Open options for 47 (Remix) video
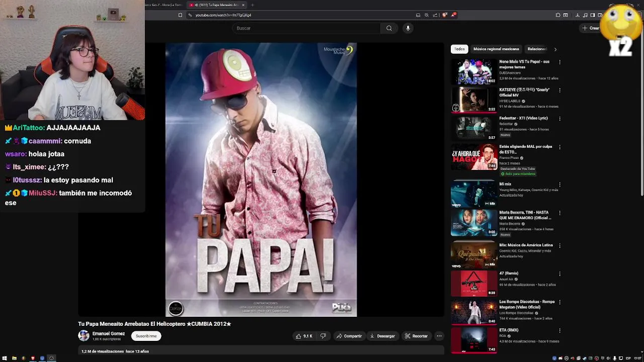Screen dimensions: 644x362 pyautogui.click(x=559, y=274)
